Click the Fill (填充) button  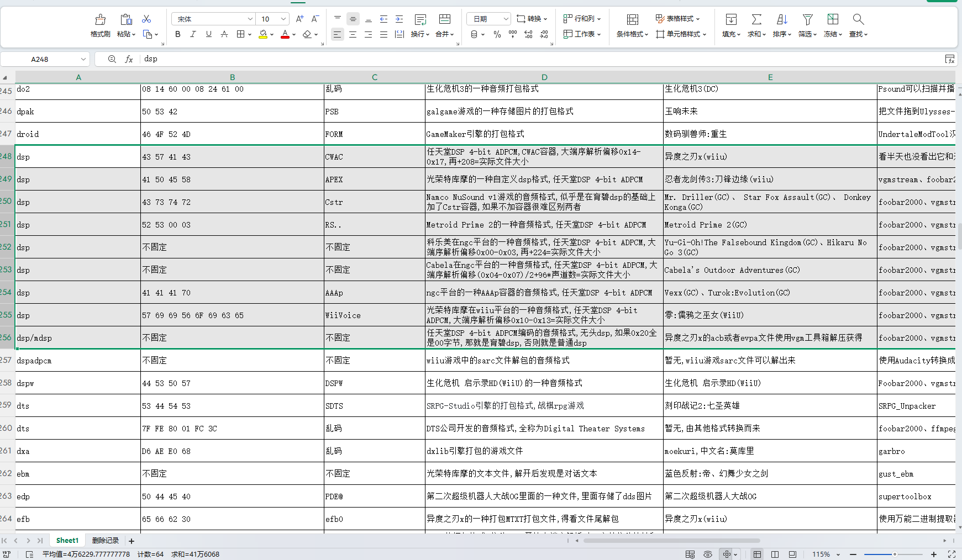[731, 25]
